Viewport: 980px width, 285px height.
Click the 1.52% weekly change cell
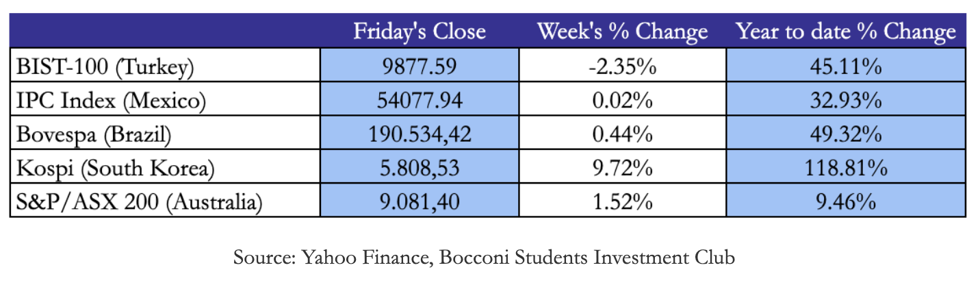(621, 202)
